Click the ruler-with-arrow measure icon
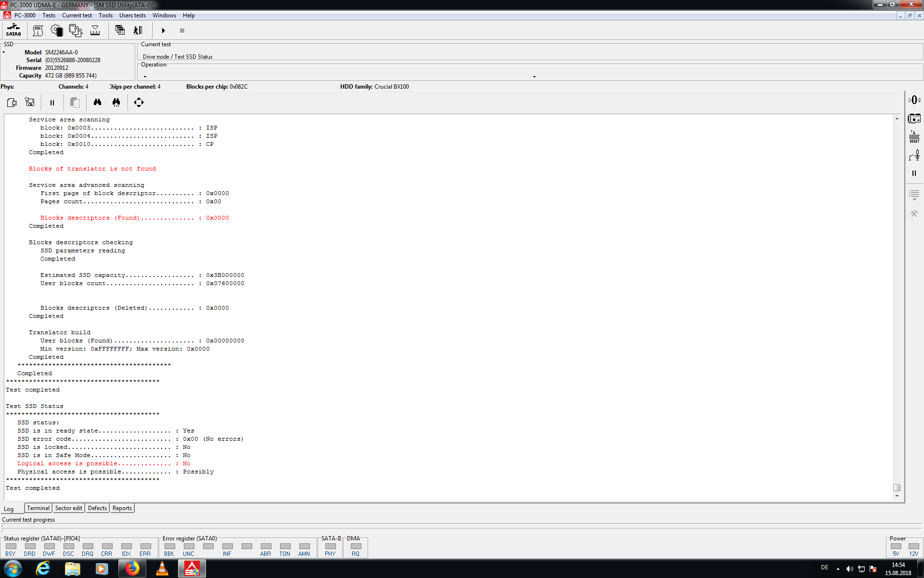 [95, 30]
